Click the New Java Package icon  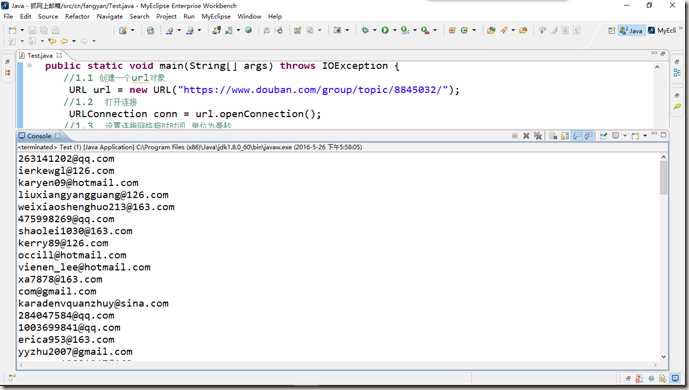tap(452, 30)
